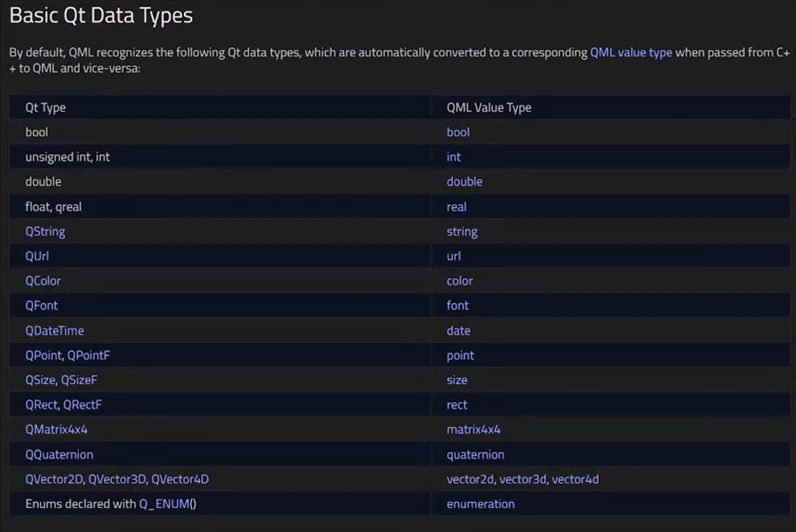Open the QMatrix4x4 class link

56,430
